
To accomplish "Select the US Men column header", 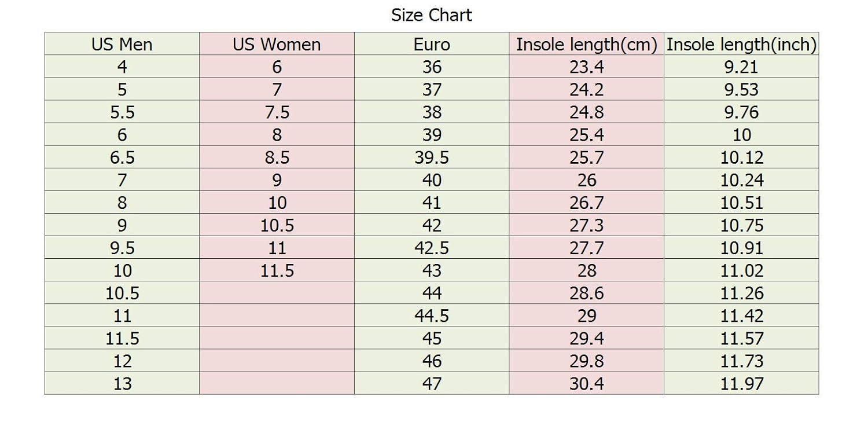I will click(122, 45).
